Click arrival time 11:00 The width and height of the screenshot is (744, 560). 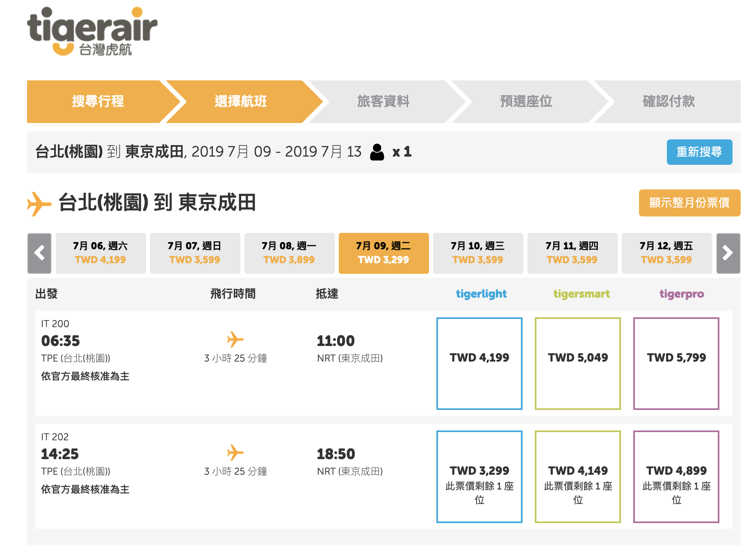(x=336, y=341)
